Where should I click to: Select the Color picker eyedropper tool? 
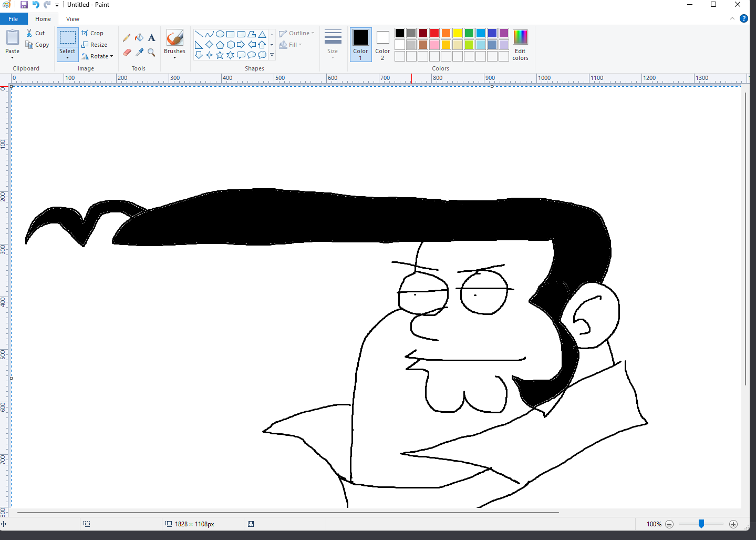(x=139, y=52)
